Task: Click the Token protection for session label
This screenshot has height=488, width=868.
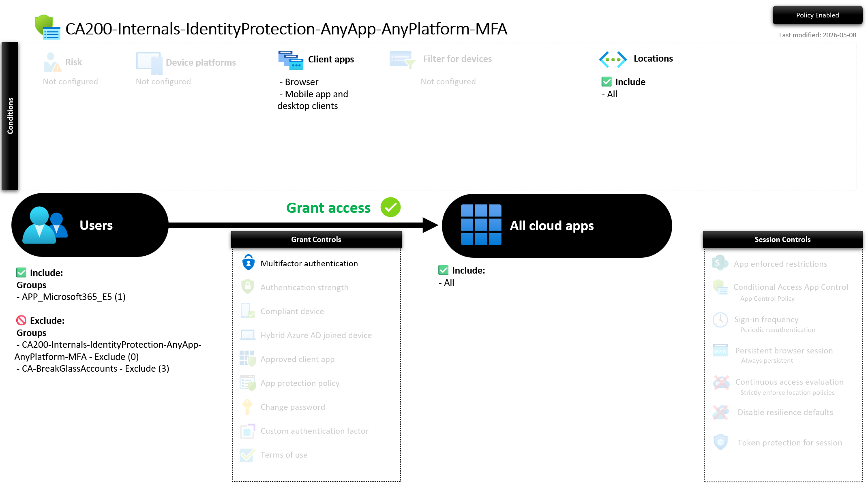Action: coord(790,443)
